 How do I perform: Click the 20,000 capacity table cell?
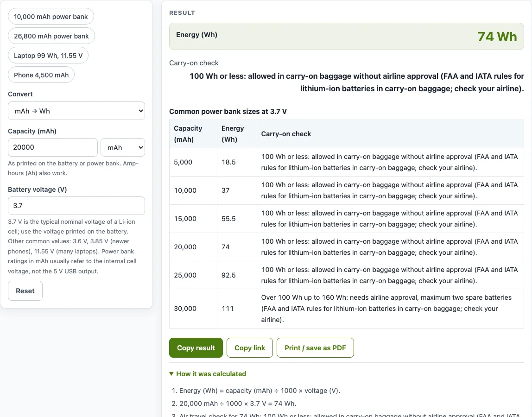pyautogui.click(x=193, y=247)
